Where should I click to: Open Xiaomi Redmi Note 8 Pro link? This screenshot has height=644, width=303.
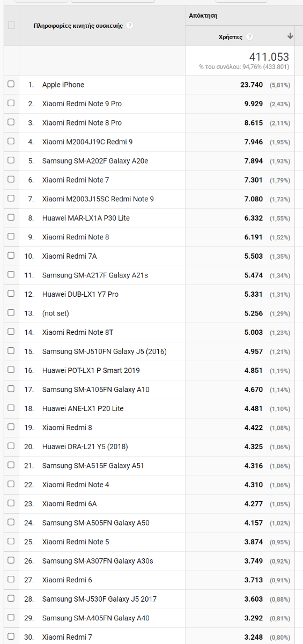82,123
